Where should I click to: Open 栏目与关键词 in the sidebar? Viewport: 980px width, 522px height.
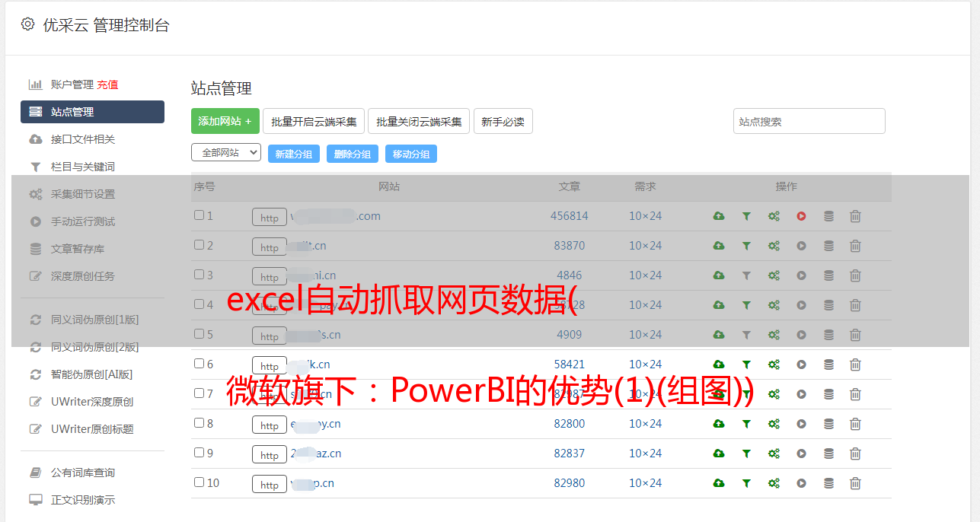click(83, 167)
